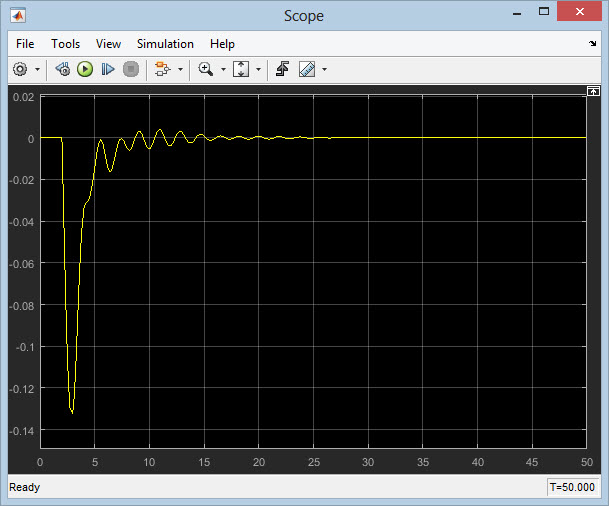Viewport: 609px width, 506px height.
Task: Click the Ready status text
Action: [24, 487]
